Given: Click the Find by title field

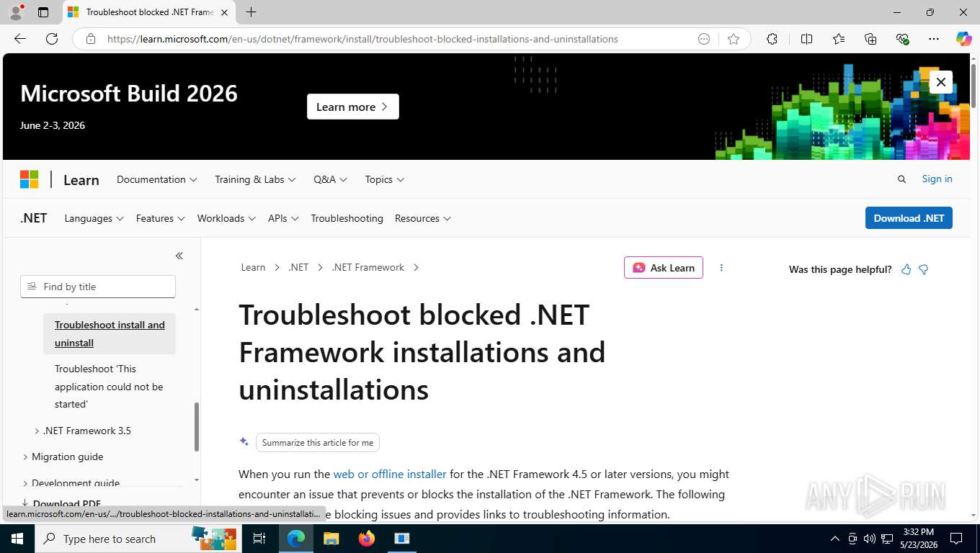Looking at the screenshot, I should coord(98,287).
